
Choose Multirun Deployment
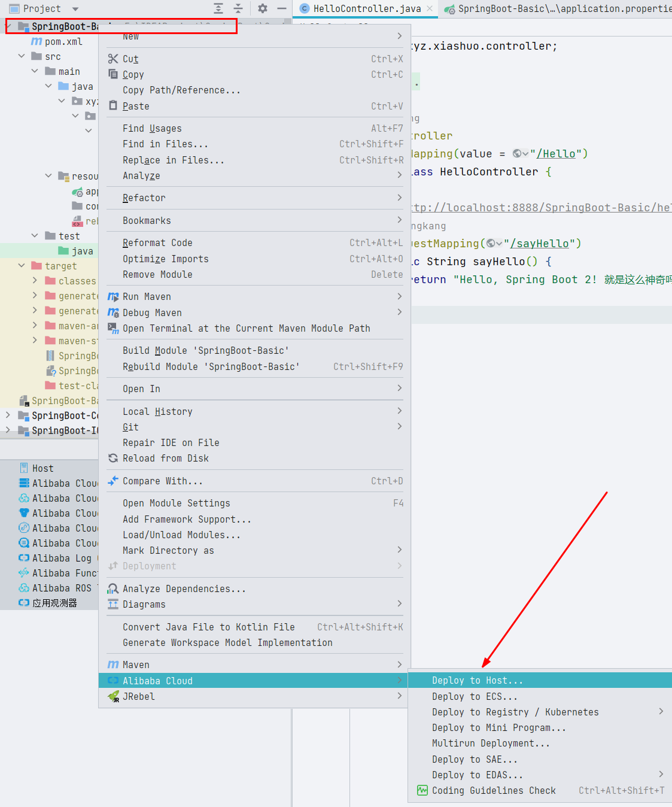(540, 743)
